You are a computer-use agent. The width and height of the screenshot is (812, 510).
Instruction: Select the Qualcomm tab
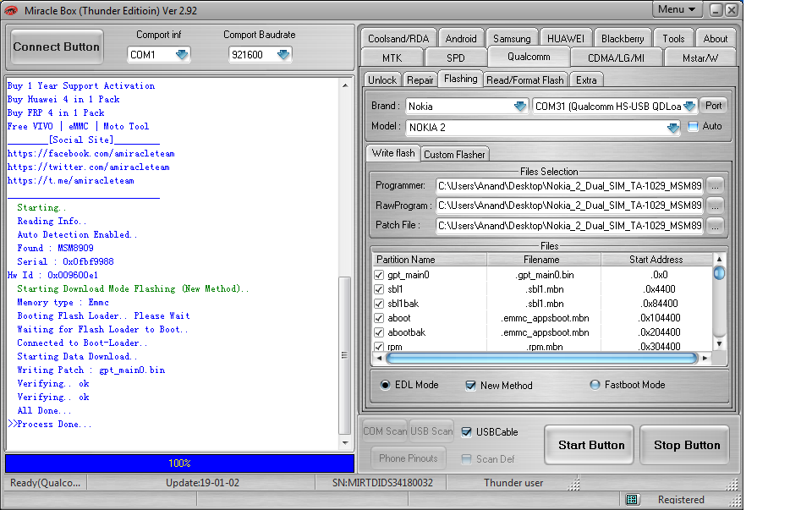pos(529,57)
